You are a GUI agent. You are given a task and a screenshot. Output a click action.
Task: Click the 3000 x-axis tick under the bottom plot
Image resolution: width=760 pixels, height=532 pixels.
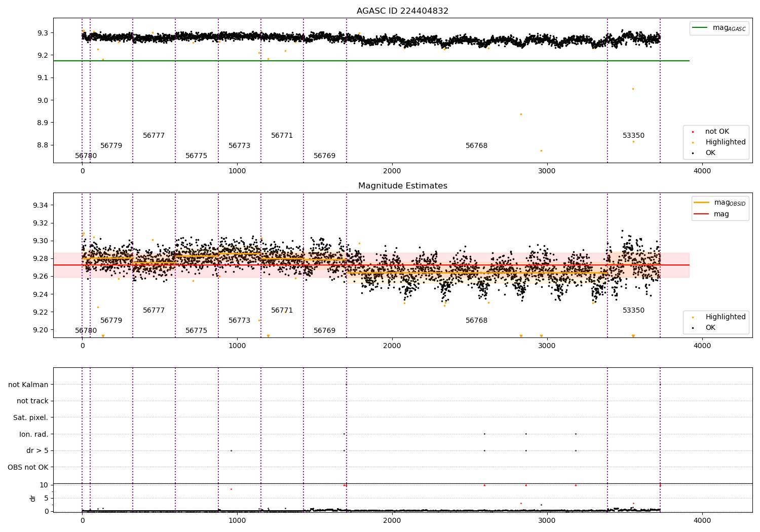coord(547,520)
